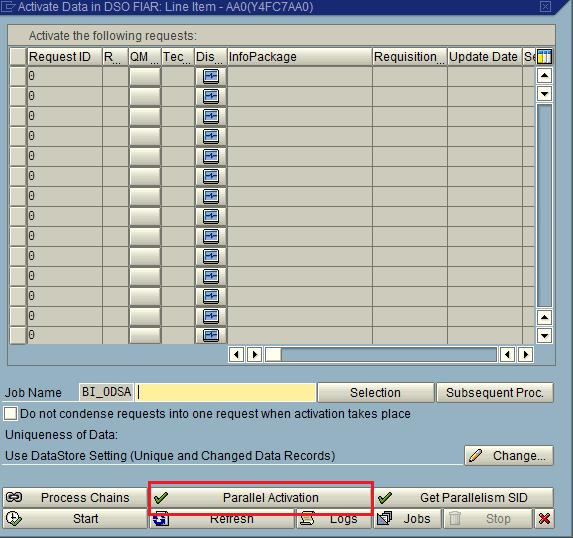Click QM status button in last row
The width and height of the screenshot is (573, 538).
click(x=145, y=335)
